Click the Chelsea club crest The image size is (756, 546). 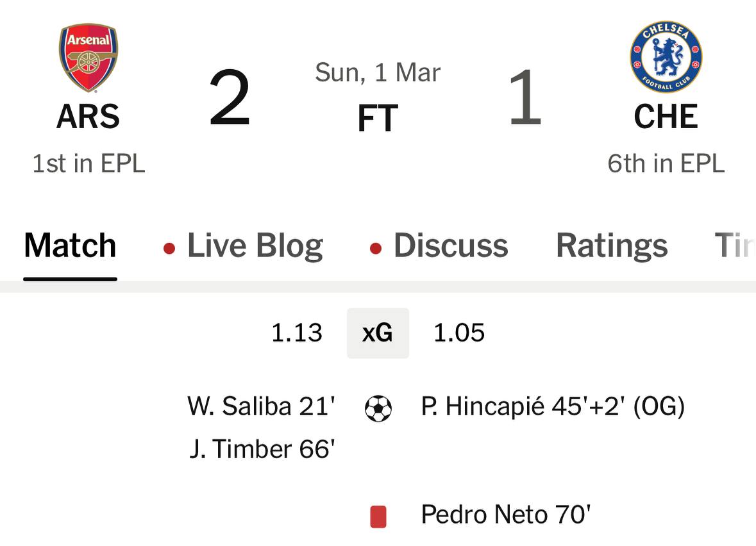pyautogui.click(x=666, y=56)
